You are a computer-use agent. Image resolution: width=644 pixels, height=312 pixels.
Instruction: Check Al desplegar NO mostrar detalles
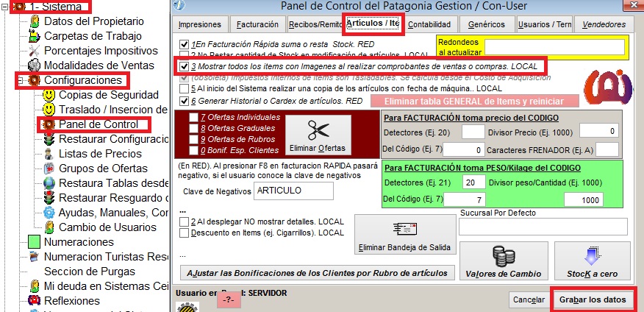184,222
